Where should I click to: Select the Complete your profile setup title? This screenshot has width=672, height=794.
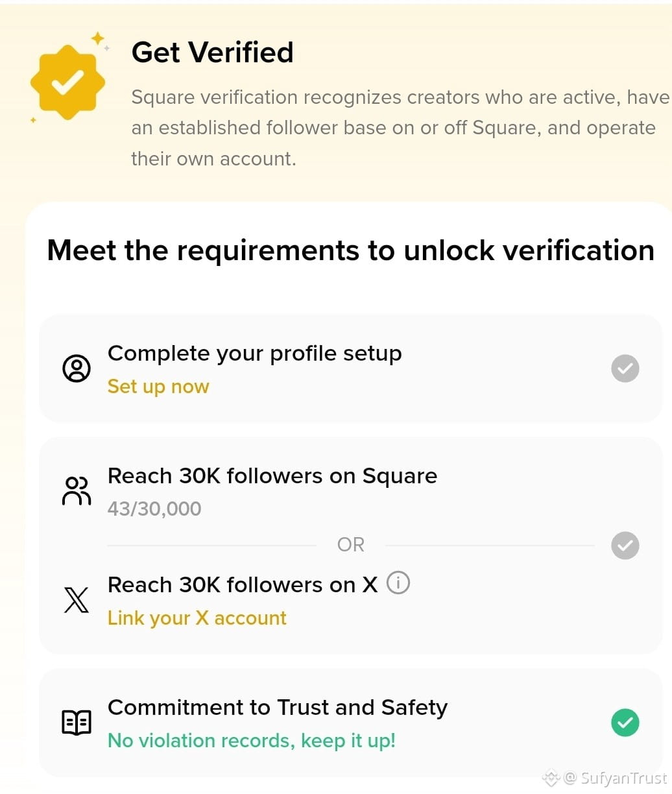[255, 354]
